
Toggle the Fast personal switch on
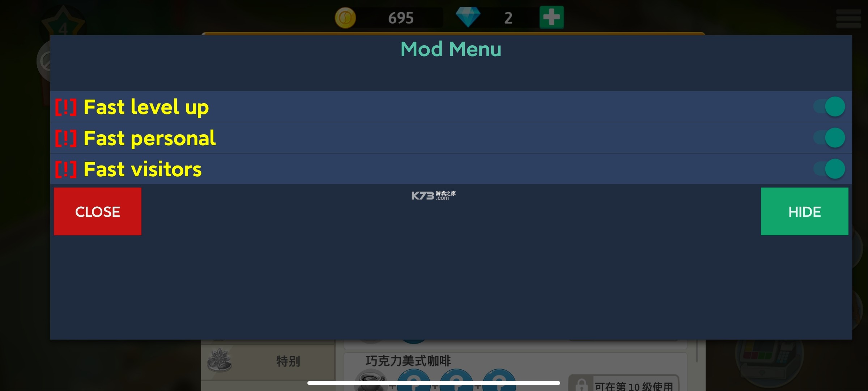point(835,137)
